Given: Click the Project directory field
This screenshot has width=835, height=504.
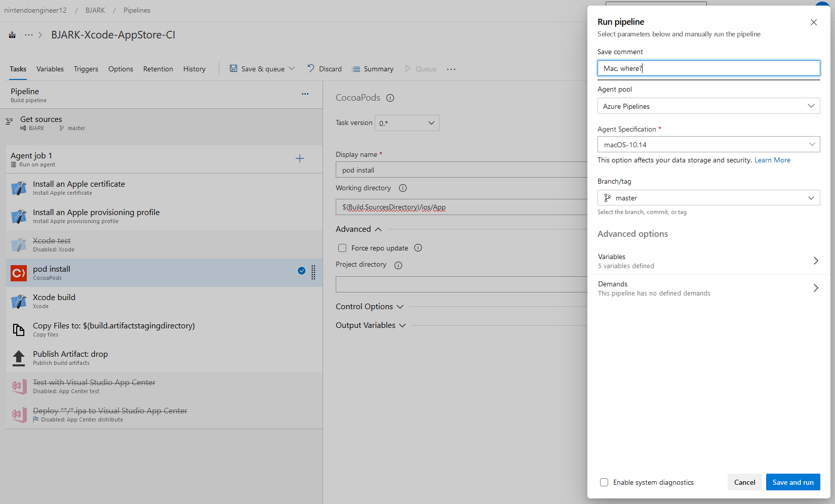Looking at the screenshot, I should coord(461,284).
